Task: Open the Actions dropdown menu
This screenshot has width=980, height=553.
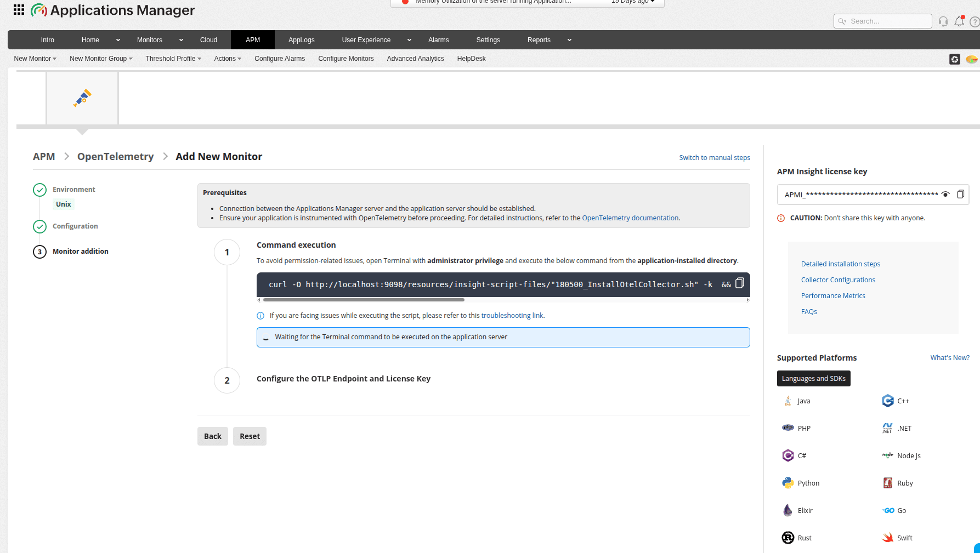Action: (x=228, y=59)
